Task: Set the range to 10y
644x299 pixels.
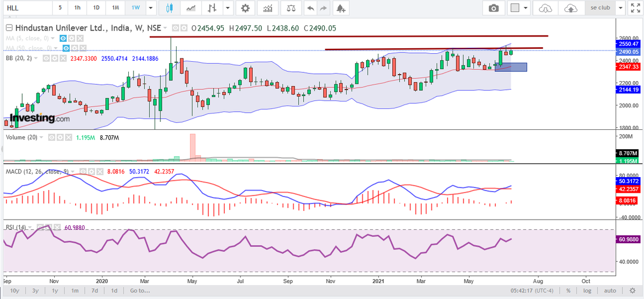Action: pyautogui.click(x=14, y=290)
